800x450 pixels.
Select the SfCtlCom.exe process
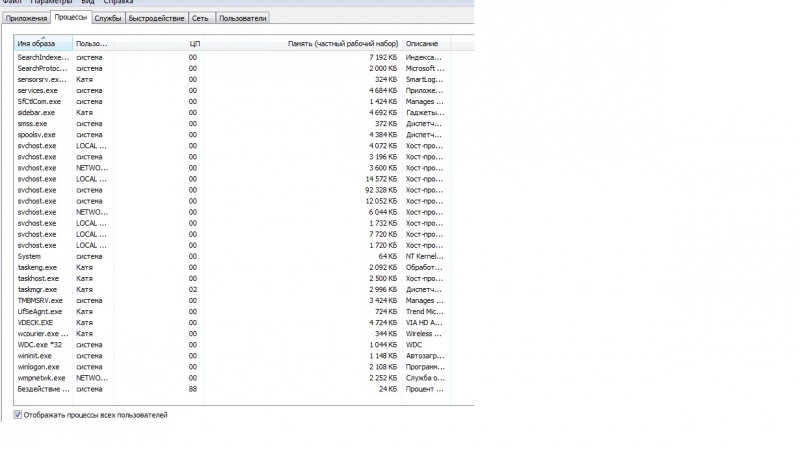coord(232,102)
